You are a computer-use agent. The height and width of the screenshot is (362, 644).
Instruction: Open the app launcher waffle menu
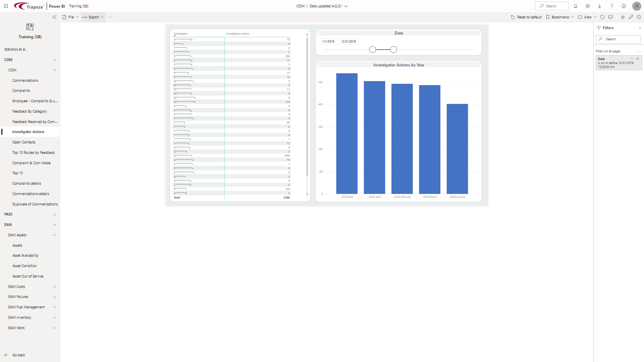point(6,6)
